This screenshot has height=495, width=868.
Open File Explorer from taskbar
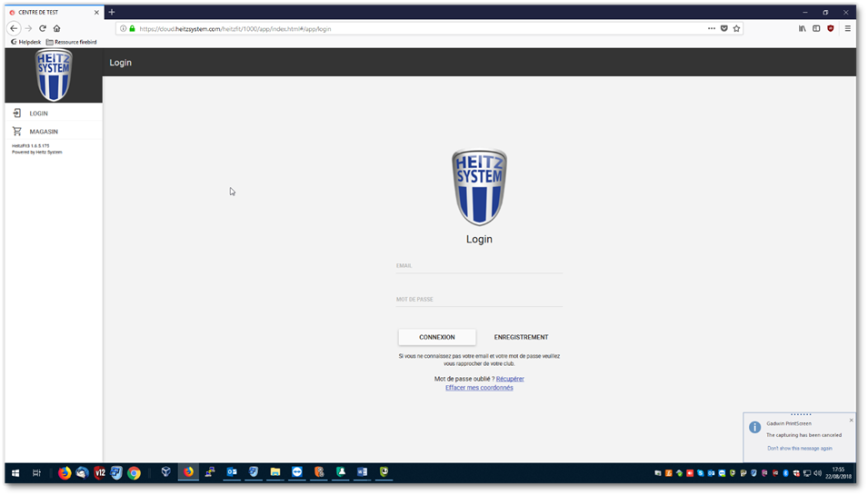point(275,472)
